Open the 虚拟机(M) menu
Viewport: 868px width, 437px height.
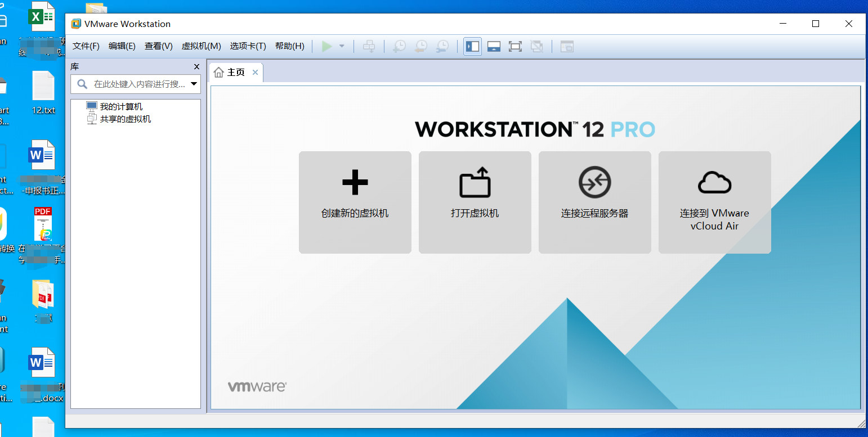tap(201, 46)
